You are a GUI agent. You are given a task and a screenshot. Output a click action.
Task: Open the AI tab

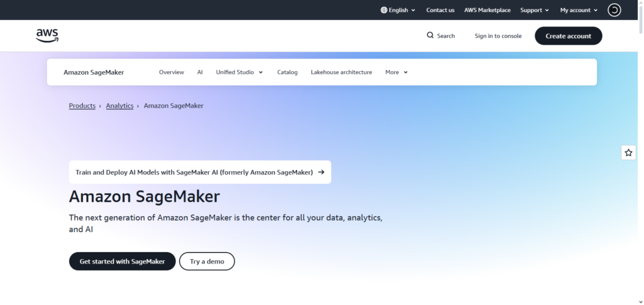tap(200, 72)
